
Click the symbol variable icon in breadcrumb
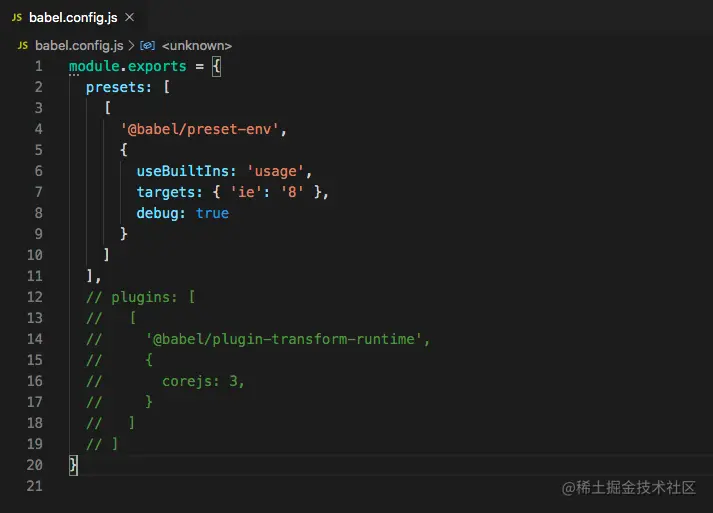[x=147, y=45]
